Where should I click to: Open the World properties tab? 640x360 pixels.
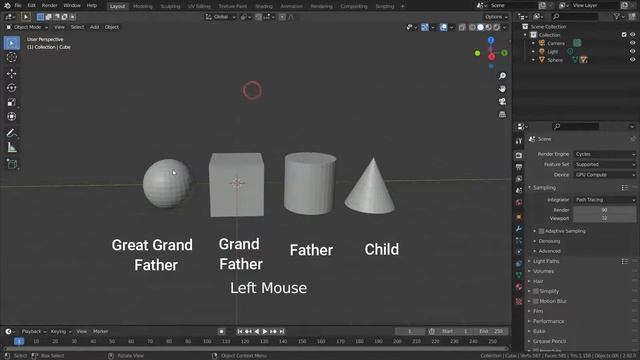coord(519,202)
